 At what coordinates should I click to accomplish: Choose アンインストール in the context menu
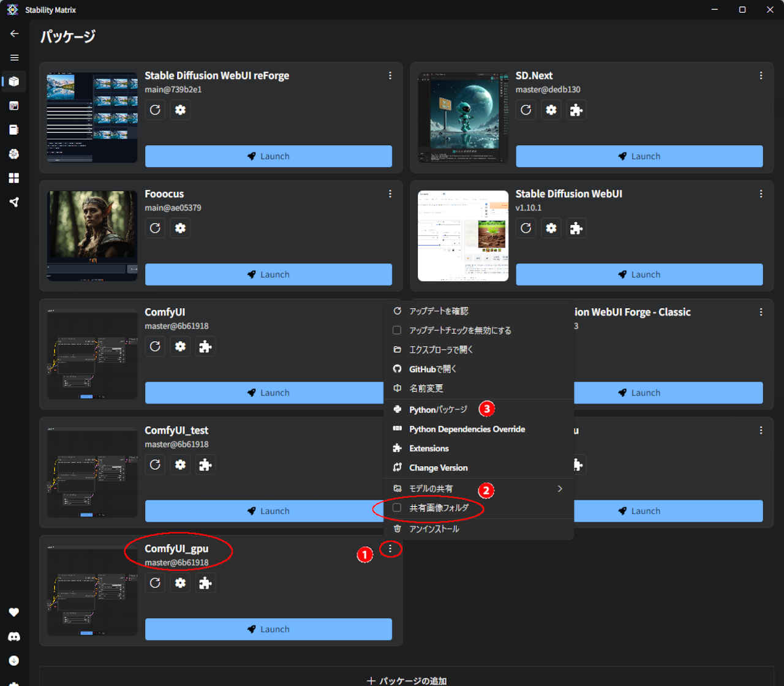478,529
